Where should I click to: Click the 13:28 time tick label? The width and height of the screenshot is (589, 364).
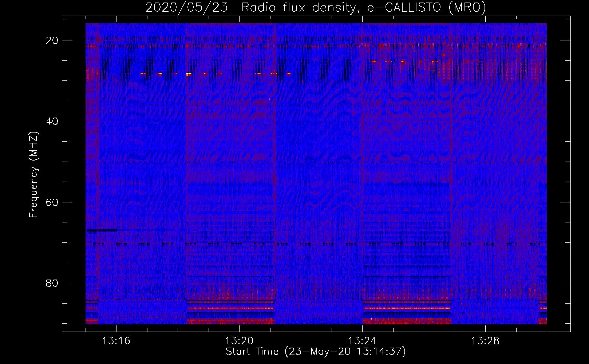485,341
